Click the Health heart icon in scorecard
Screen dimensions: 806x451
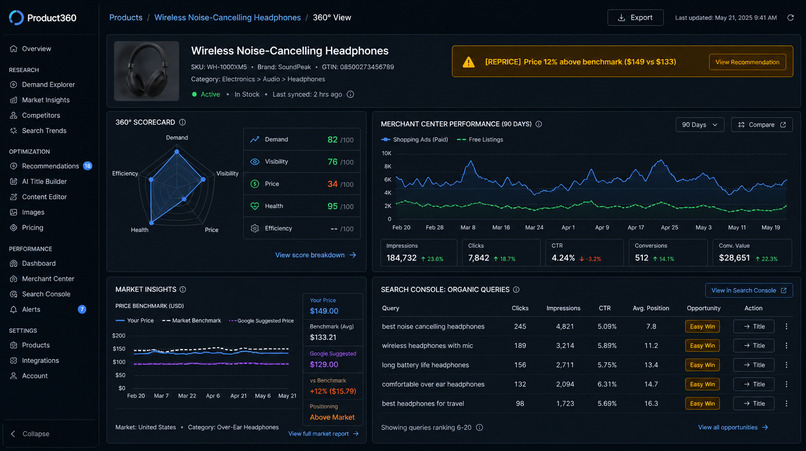click(254, 206)
